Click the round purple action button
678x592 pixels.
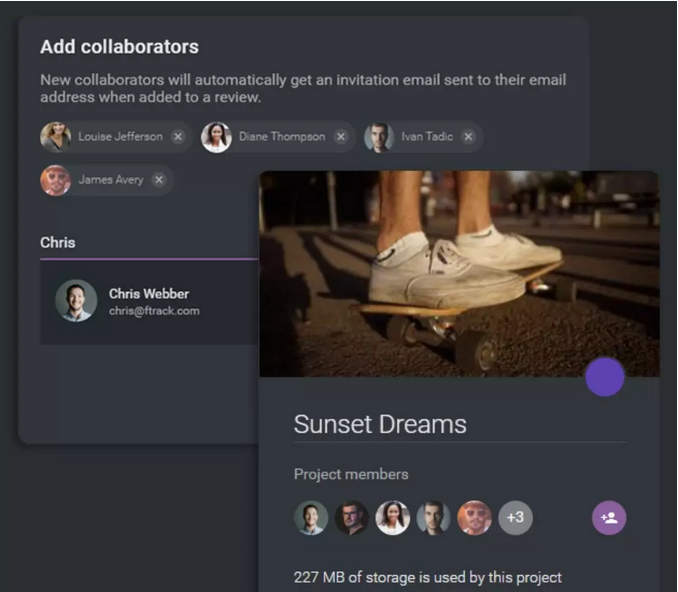[x=604, y=377]
